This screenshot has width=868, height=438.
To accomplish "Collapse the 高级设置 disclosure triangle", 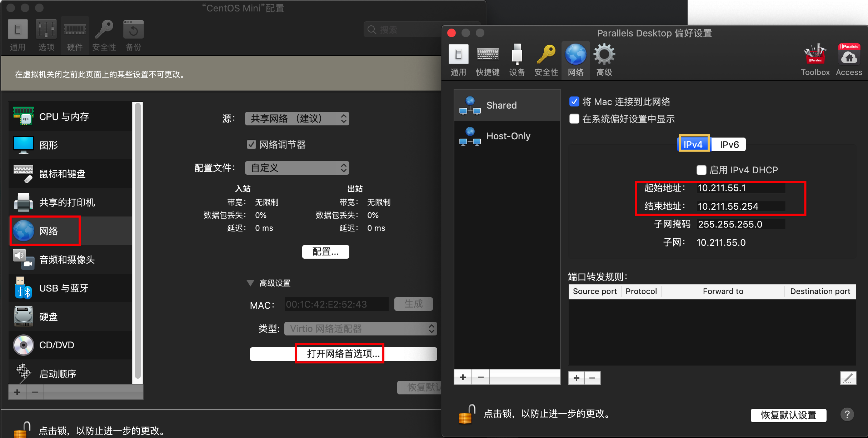I will [250, 283].
